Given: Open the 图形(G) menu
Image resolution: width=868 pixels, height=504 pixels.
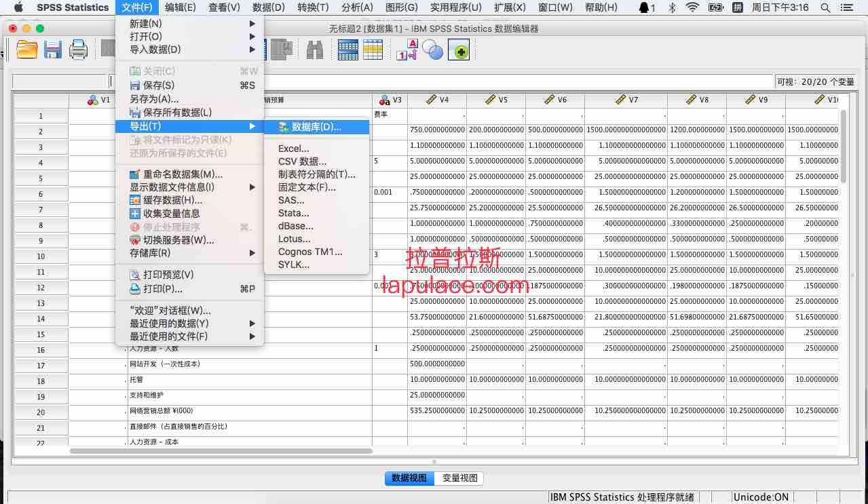Looking at the screenshot, I should (x=401, y=7).
